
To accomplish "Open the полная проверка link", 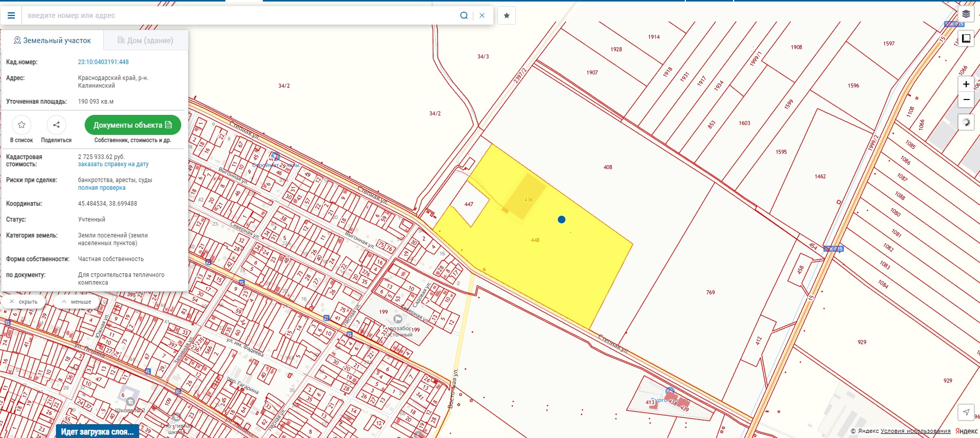I will (102, 188).
